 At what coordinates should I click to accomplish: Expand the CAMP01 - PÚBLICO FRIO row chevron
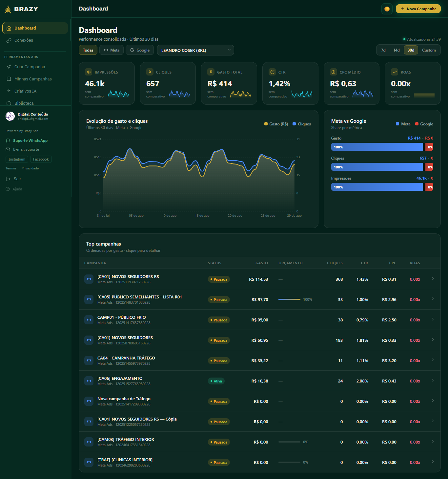[433, 319]
